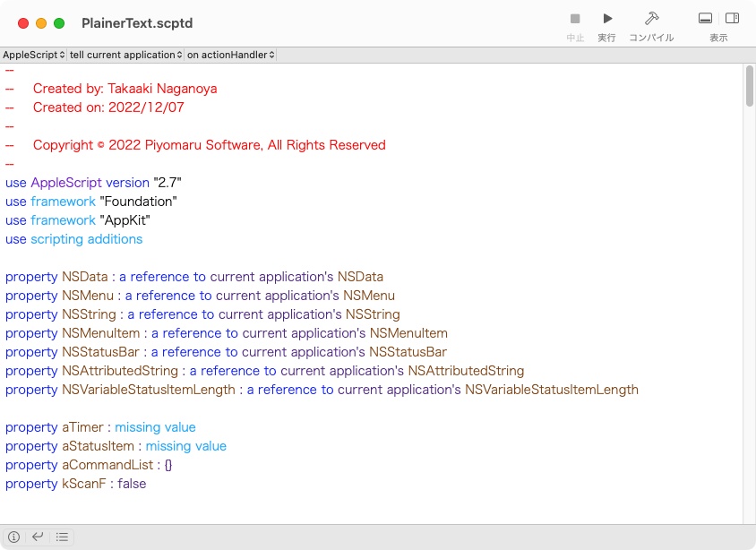Enable the description tab in the bottom bar

pyautogui.click(x=13, y=536)
